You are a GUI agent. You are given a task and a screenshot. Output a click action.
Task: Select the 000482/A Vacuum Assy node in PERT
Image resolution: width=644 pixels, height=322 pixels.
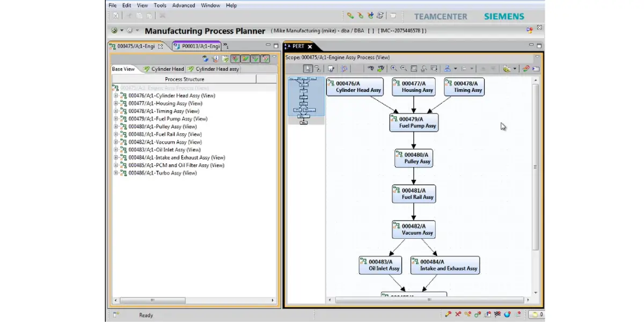coord(414,230)
